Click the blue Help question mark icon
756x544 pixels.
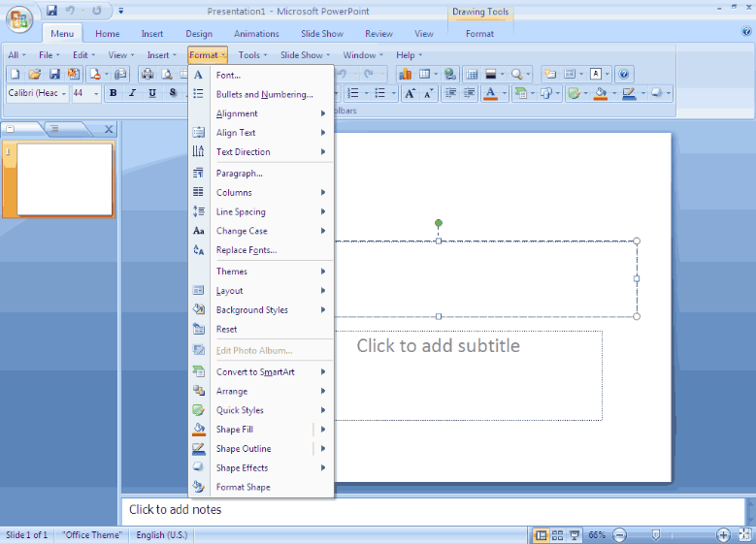(x=623, y=75)
